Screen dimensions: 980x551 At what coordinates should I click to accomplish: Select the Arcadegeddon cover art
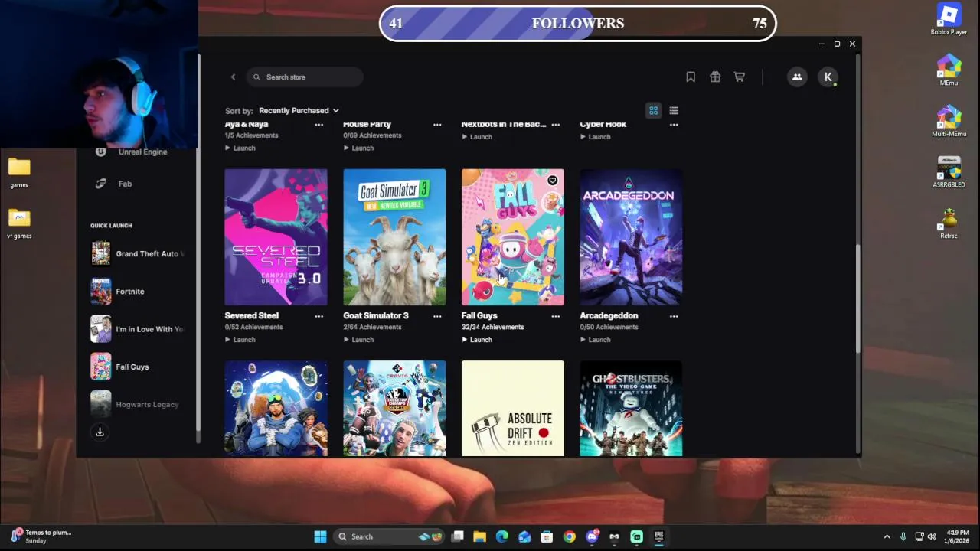click(x=631, y=237)
